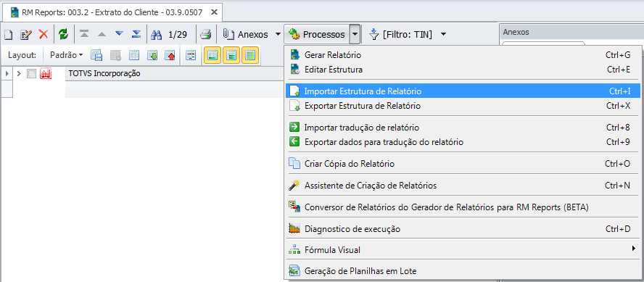Click the red X delete icon
Viewport: 644px width, 282px height.
click(44, 35)
